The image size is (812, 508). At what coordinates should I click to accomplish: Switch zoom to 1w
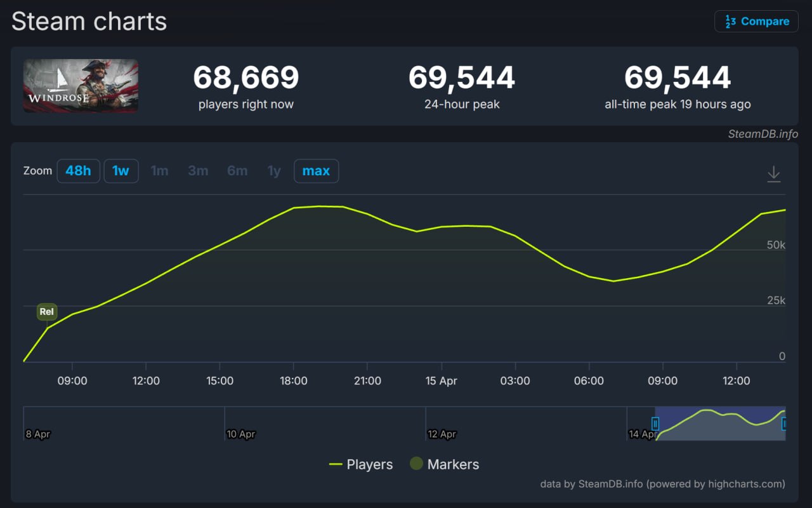pos(121,171)
